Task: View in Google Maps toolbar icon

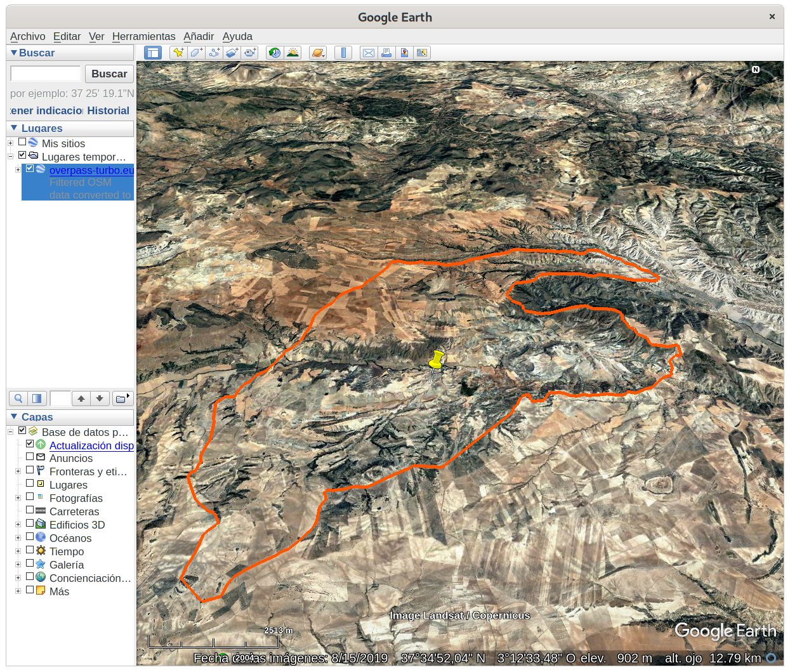Action: pos(421,53)
